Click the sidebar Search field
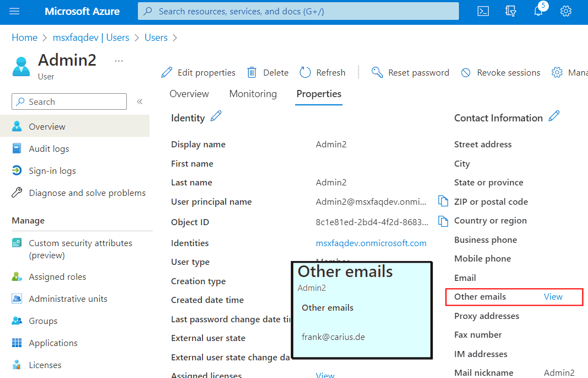This screenshot has width=588, height=378. click(69, 102)
